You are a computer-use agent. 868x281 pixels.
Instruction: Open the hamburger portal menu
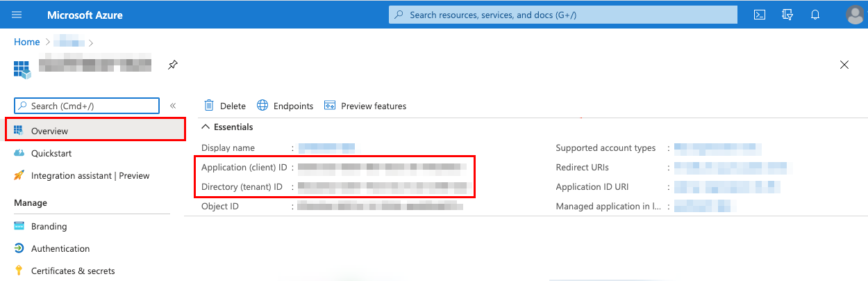tap(17, 15)
